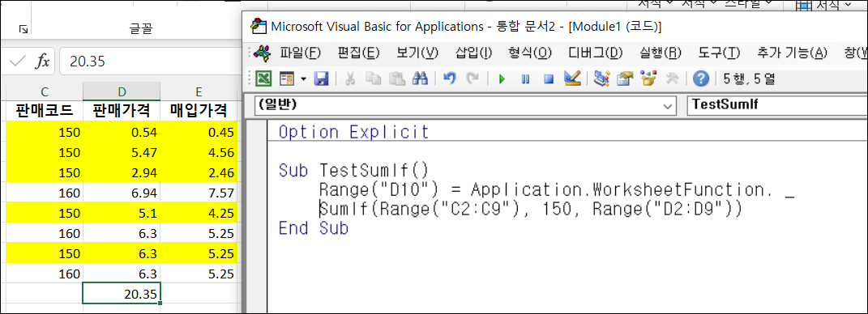Open Find with the binoculars icon
868x314 pixels.
tap(420, 79)
